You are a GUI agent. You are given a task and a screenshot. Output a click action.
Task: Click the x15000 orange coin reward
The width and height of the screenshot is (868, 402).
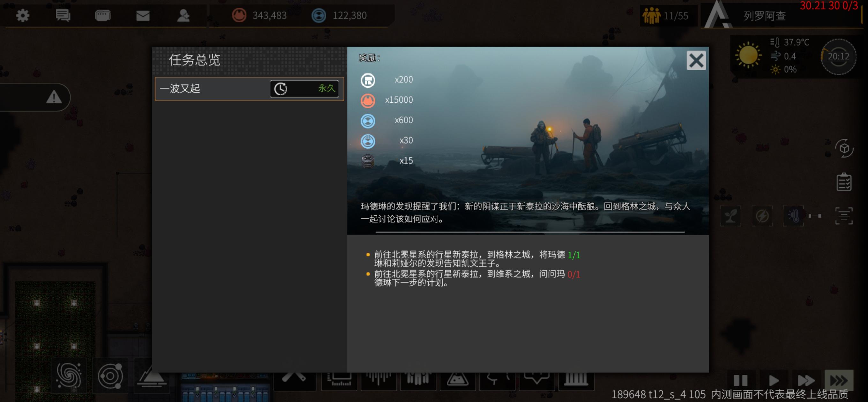click(368, 100)
